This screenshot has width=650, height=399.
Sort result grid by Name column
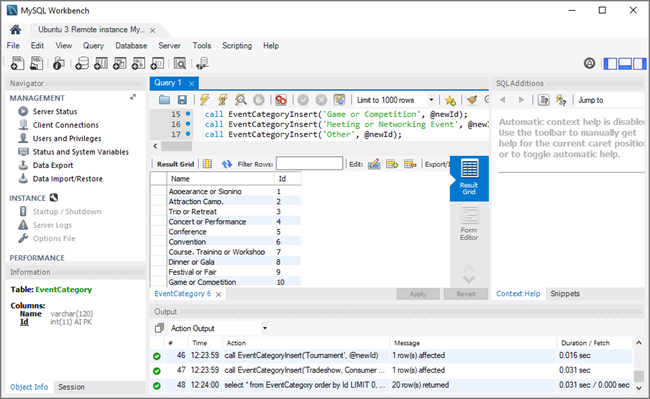[x=220, y=179]
